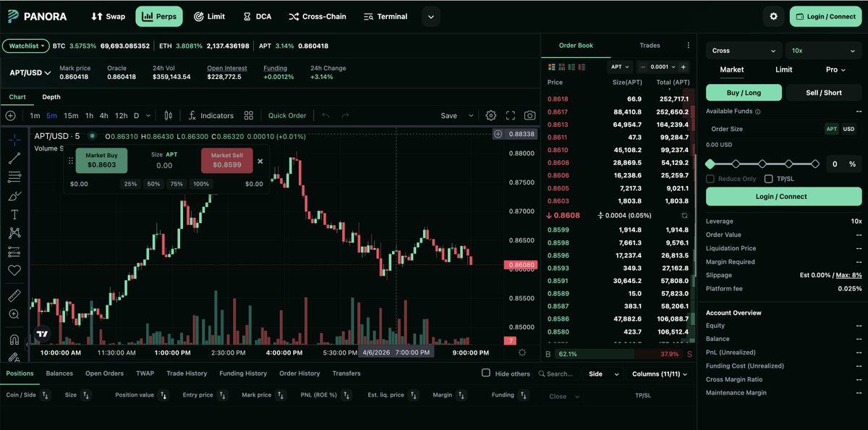Redo the last chart action
868x430 pixels.
pos(345,116)
